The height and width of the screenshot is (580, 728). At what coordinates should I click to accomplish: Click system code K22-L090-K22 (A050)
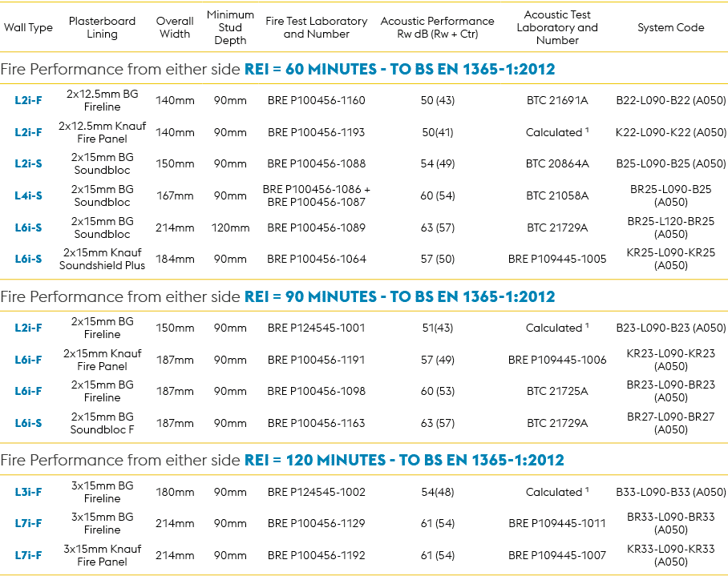click(670, 132)
